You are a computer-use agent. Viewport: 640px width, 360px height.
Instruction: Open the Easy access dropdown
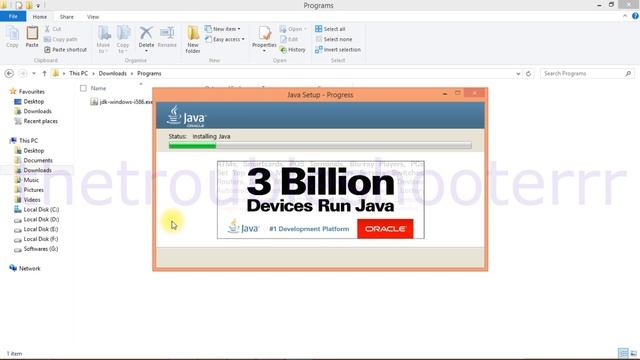(x=224, y=39)
